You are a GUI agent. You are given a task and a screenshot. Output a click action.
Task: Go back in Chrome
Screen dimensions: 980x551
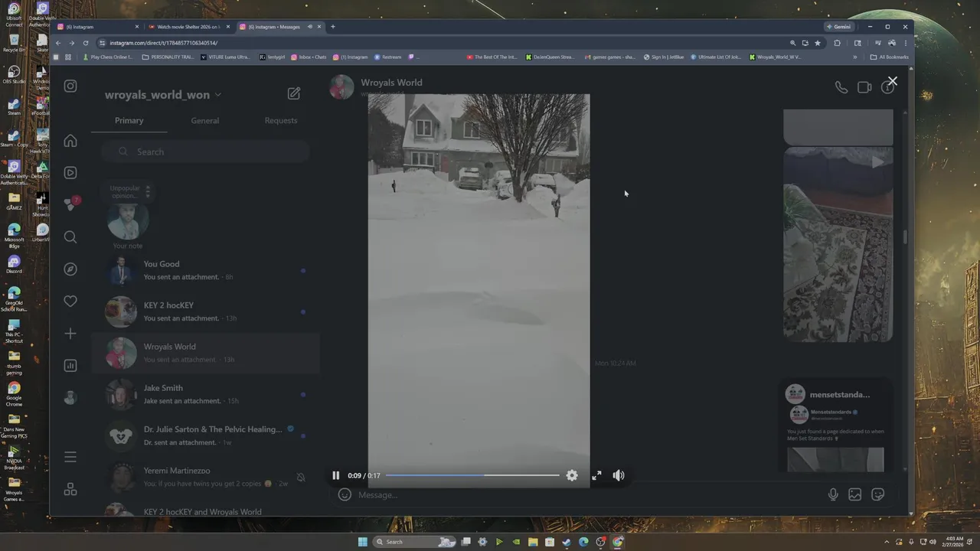coord(58,43)
